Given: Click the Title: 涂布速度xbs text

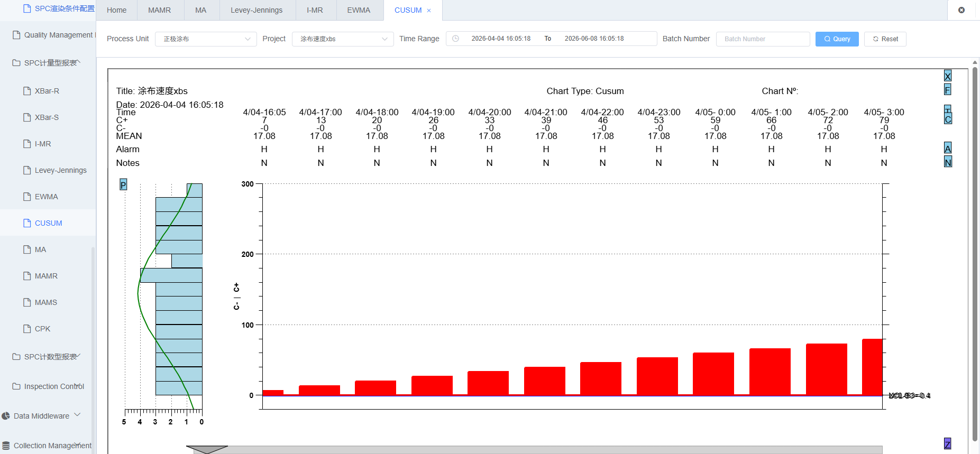Looking at the screenshot, I should (152, 91).
